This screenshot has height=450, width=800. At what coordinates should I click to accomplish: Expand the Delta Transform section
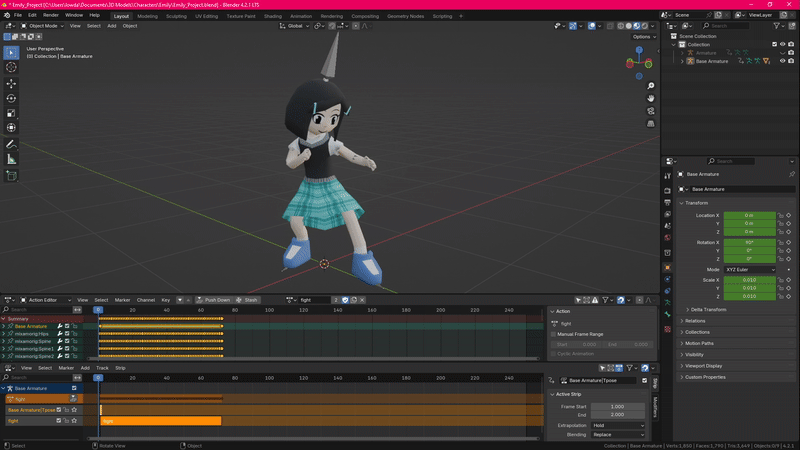point(708,309)
